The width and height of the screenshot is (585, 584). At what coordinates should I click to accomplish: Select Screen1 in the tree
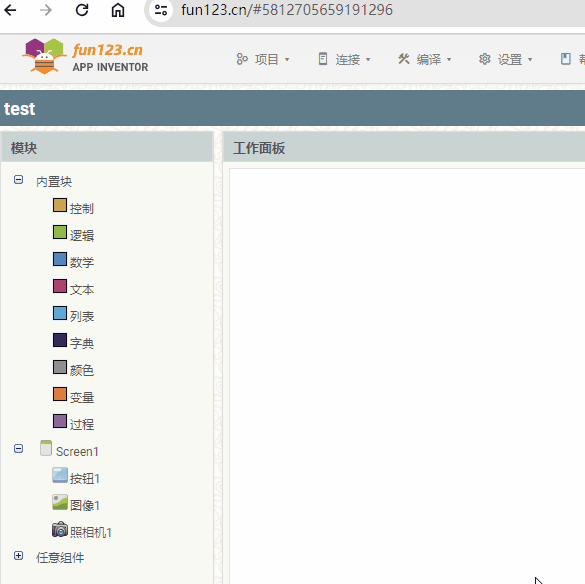(x=77, y=452)
